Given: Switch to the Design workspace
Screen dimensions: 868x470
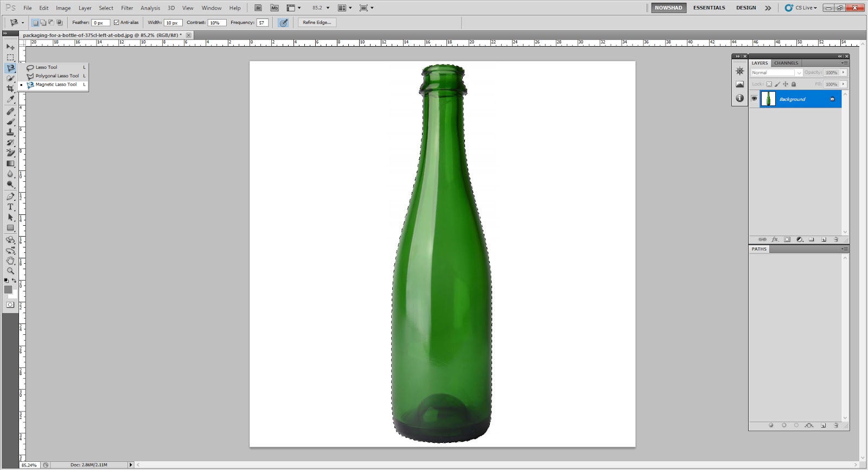Looking at the screenshot, I should (746, 8).
